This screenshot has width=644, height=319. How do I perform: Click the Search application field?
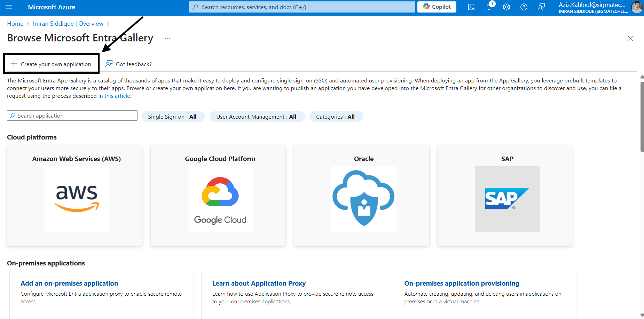[72, 115]
